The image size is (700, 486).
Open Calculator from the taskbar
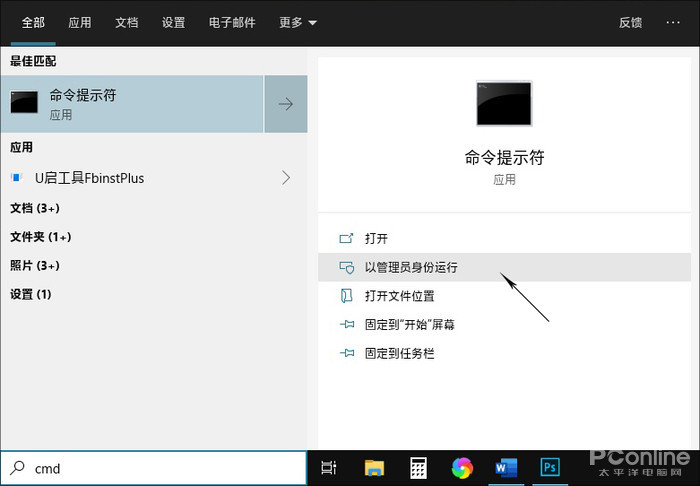click(x=418, y=468)
